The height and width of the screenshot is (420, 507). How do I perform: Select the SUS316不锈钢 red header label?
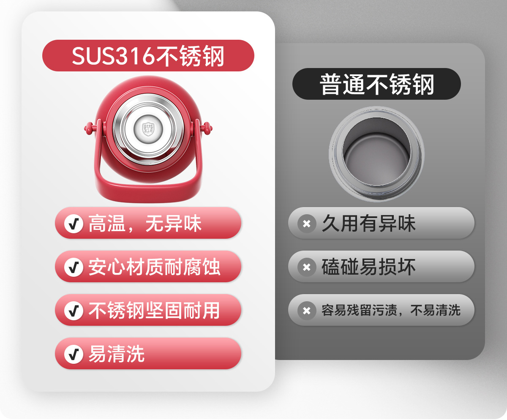[x=148, y=55]
